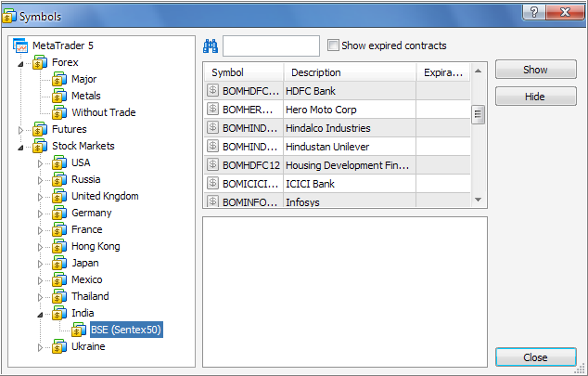Click the dollar icon beside ICICI Bank
The height and width of the screenshot is (376, 588).
tap(212, 183)
